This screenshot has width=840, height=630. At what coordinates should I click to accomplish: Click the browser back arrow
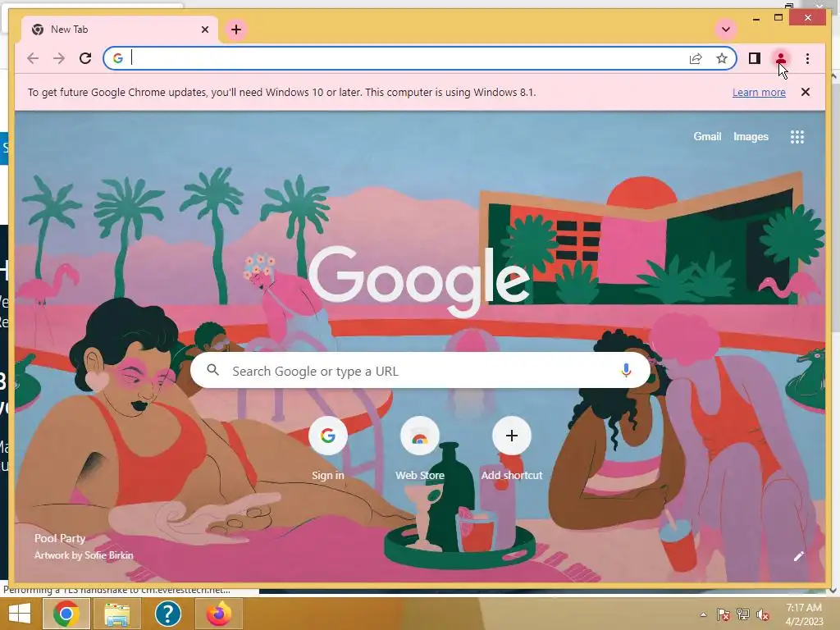[x=33, y=58]
